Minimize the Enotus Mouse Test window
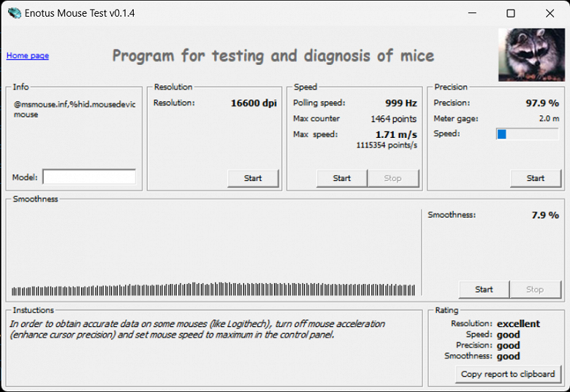 (x=472, y=13)
